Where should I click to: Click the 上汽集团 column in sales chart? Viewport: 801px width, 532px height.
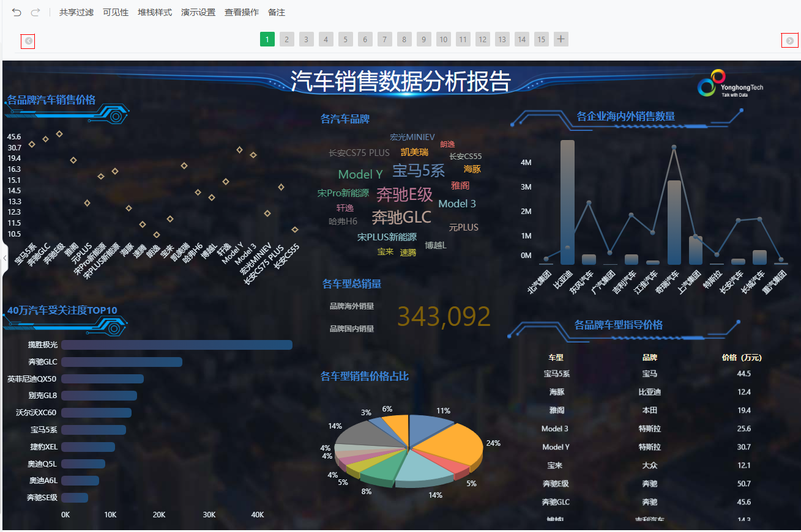pos(695,251)
